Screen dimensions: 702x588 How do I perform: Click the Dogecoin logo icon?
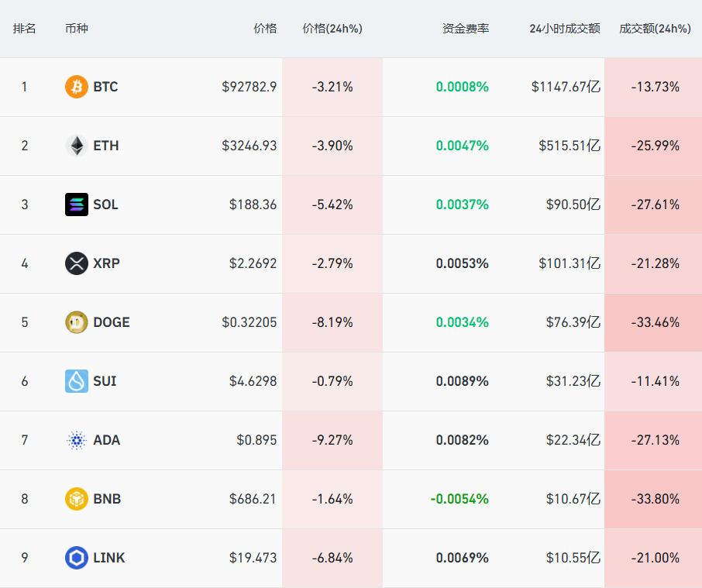pos(77,322)
